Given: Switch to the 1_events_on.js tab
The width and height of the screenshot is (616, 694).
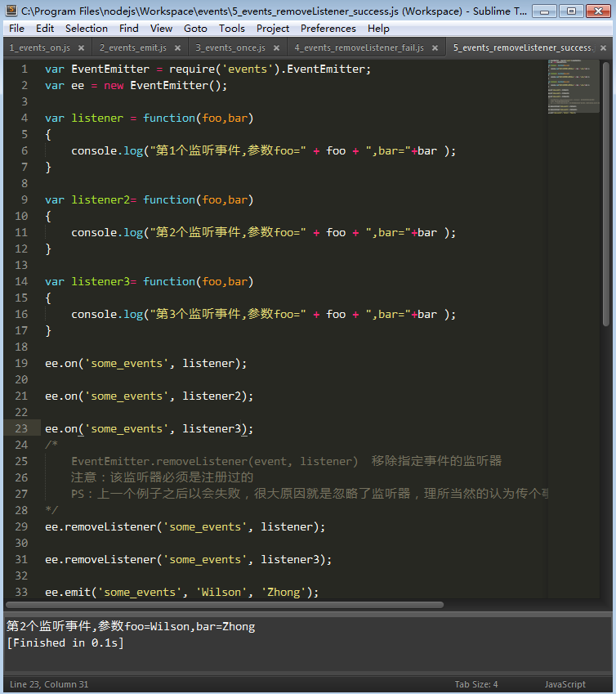Looking at the screenshot, I should point(40,47).
